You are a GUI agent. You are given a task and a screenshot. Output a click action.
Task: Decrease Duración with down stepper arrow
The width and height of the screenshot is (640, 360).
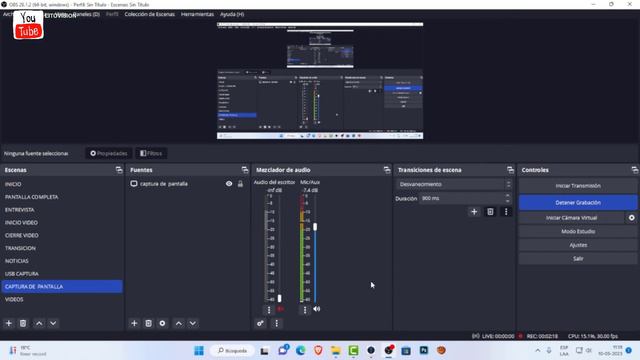click(507, 201)
